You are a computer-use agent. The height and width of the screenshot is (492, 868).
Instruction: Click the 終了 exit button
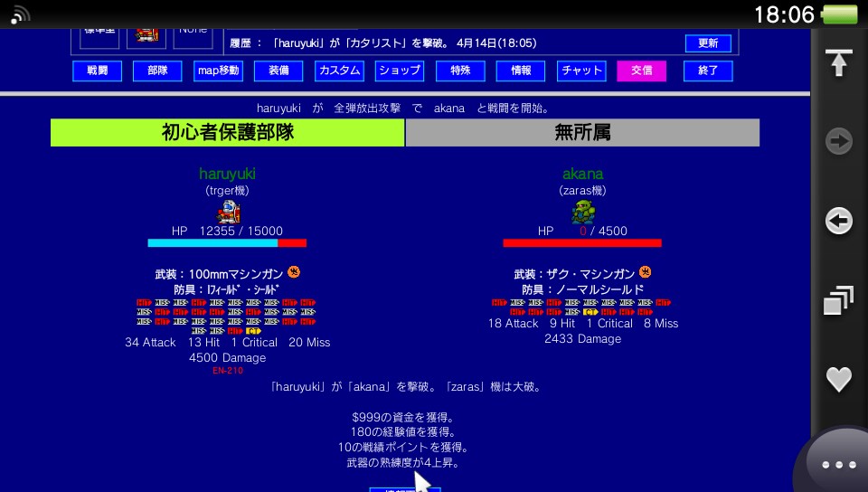click(708, 71)
